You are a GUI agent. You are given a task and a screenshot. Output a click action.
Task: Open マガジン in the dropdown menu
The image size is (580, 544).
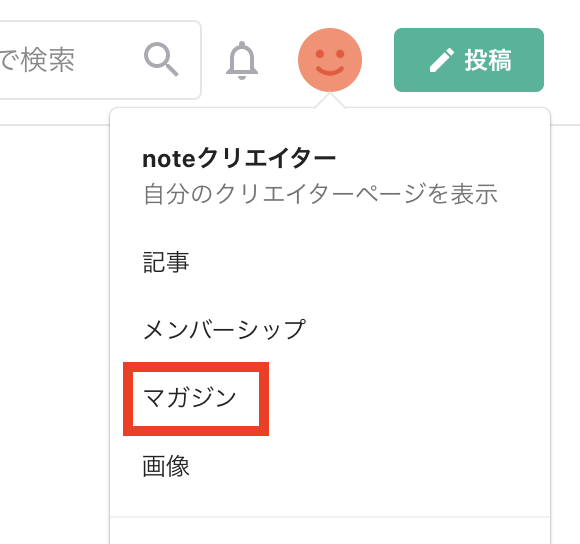190,398
